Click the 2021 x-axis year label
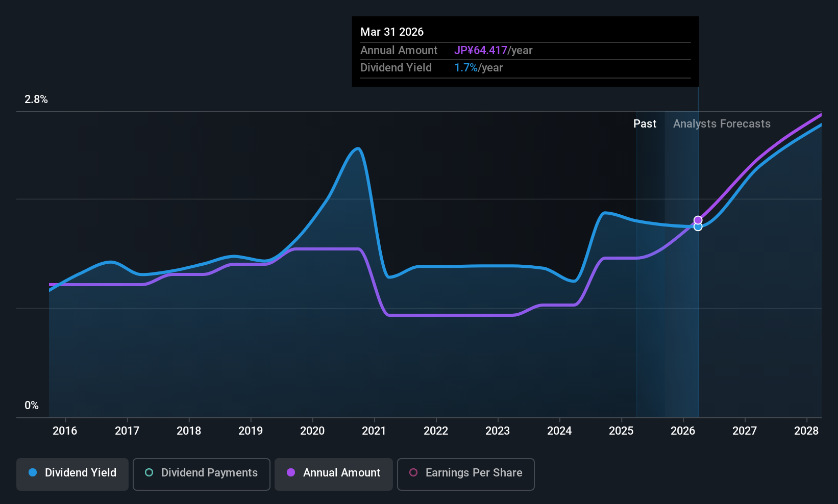 pyautogui.click(x=374, y=431)
